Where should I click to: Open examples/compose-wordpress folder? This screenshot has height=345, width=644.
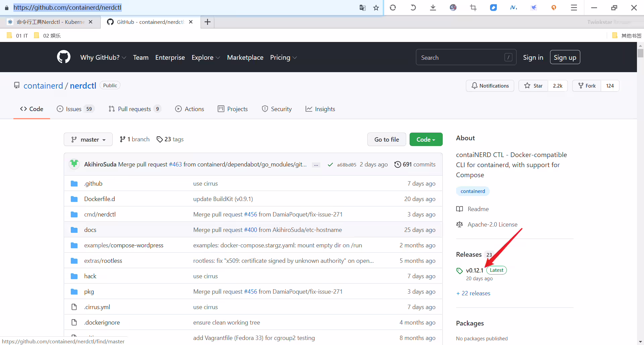tap(124, 245)
